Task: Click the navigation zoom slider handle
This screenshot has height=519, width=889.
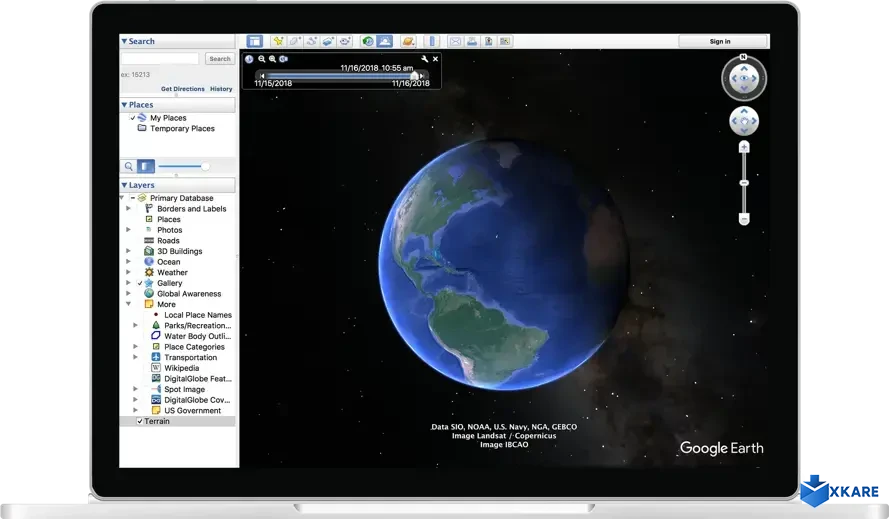Action: click(x=744, y=183)
